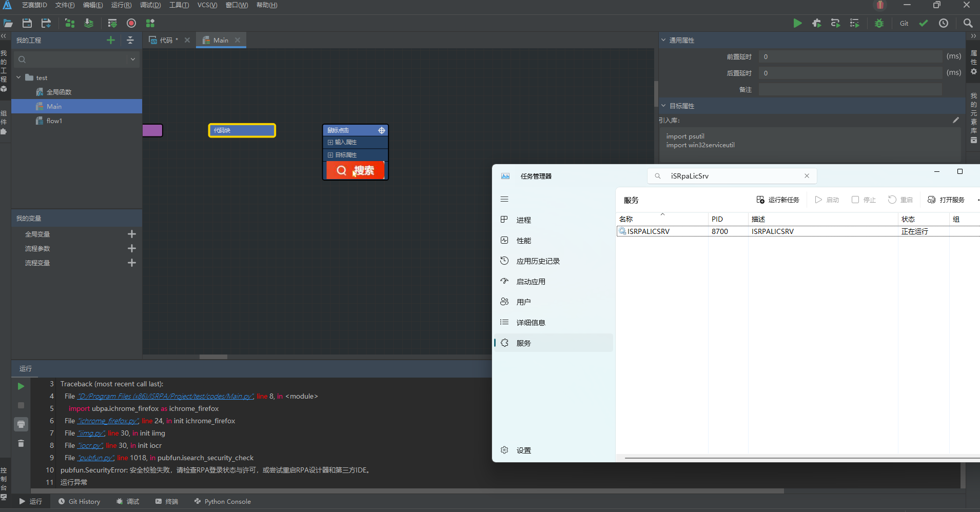Click the canvas horizontal scrollbar thumb
980x512 pixels.
point(213,357)
